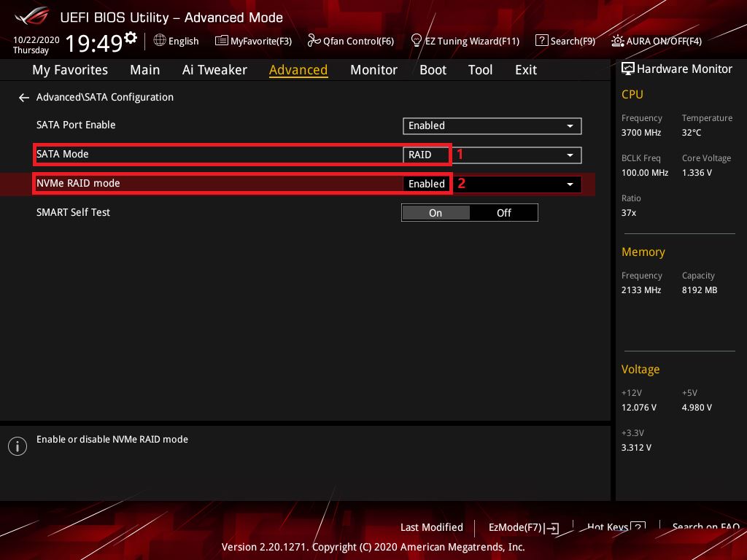
Task: Launch EZ Tuning Wizard bulb icon
Action: (x=417, y=41)
